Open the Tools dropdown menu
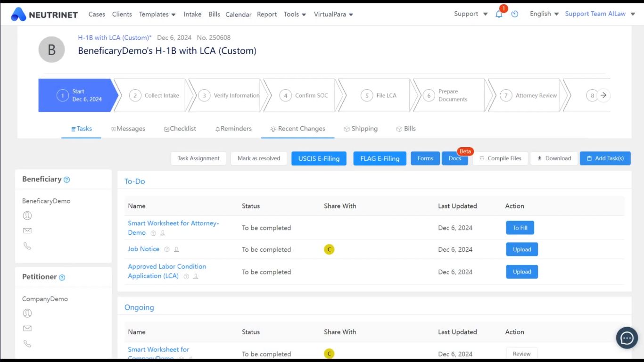The width and height of the screenshot is (644, 362). point(295,14)
